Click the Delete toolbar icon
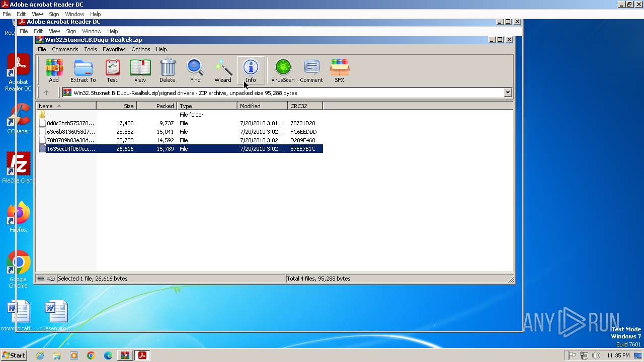The height and width of the screenshot is (362, 644). pyautogui.click(x=168, y=71)
